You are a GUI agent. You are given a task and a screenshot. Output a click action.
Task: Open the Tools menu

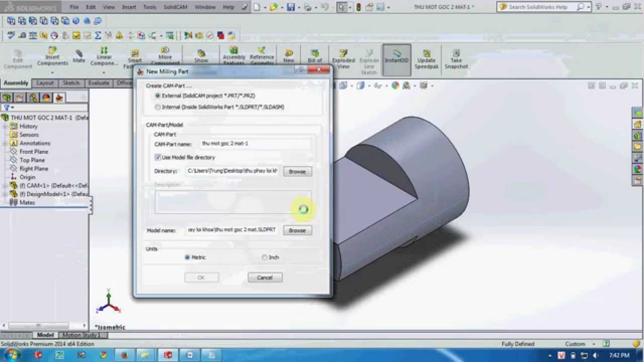(x=149, y=7)
